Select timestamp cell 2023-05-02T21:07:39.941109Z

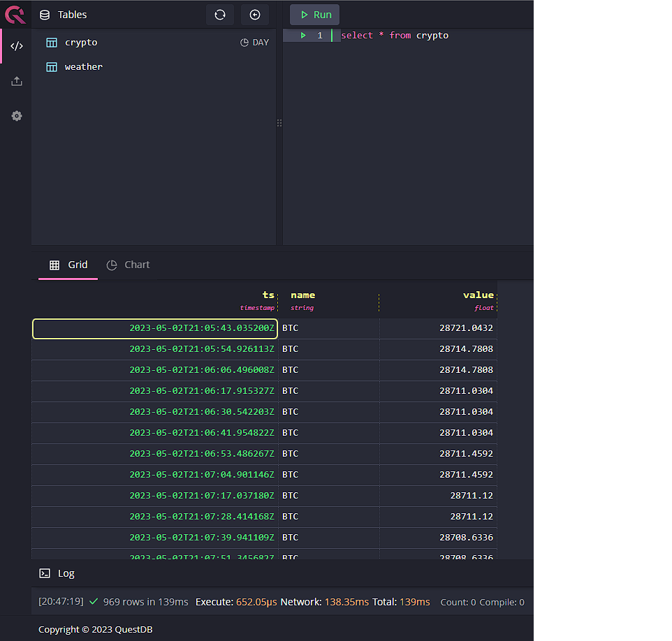[155, 538]
